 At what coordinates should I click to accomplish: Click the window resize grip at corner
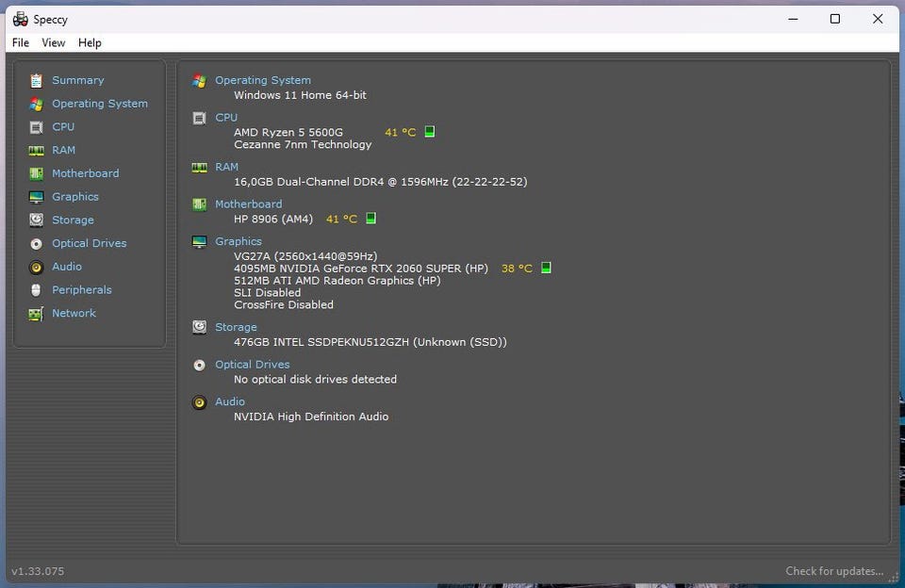894,577
